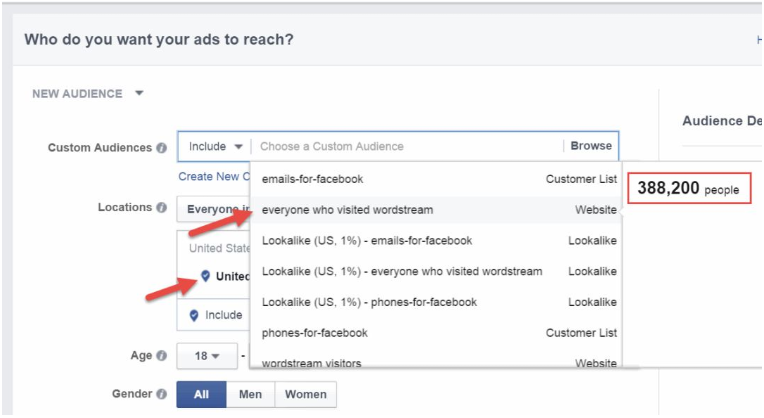Click the Custom Audiences info icon
The width and height of the screenshot is (764, 418).
pyautogui.click(x=161, y=148)
